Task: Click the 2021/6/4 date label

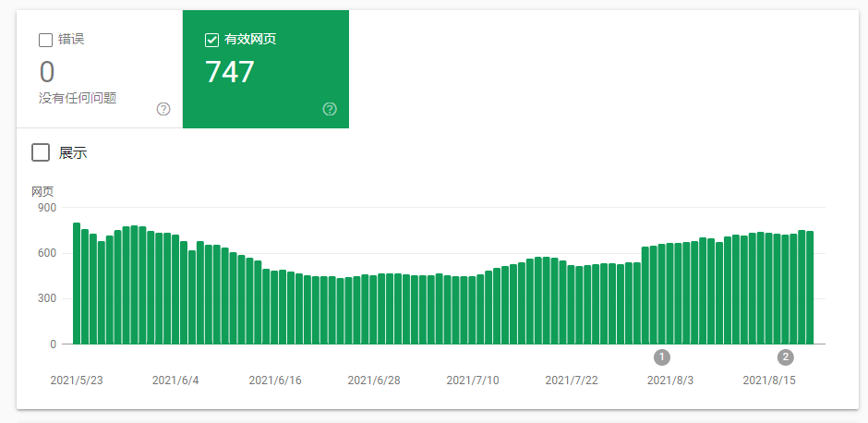Action: pos(175,381)
